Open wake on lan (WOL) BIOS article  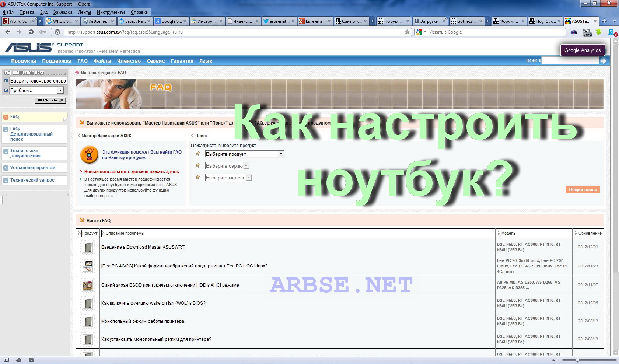153,303
